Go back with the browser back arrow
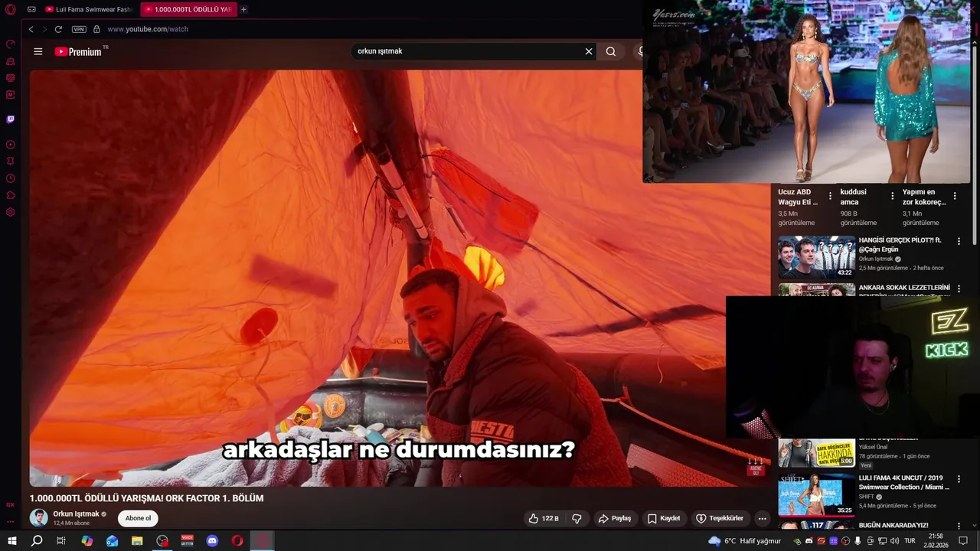This screenshot has height=551, width=980. [31, 29]
